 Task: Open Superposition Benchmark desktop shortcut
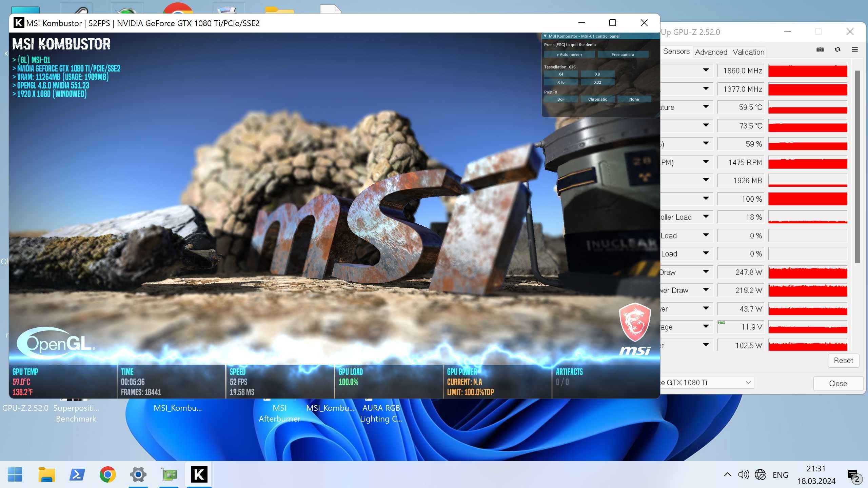pos(76,413)
